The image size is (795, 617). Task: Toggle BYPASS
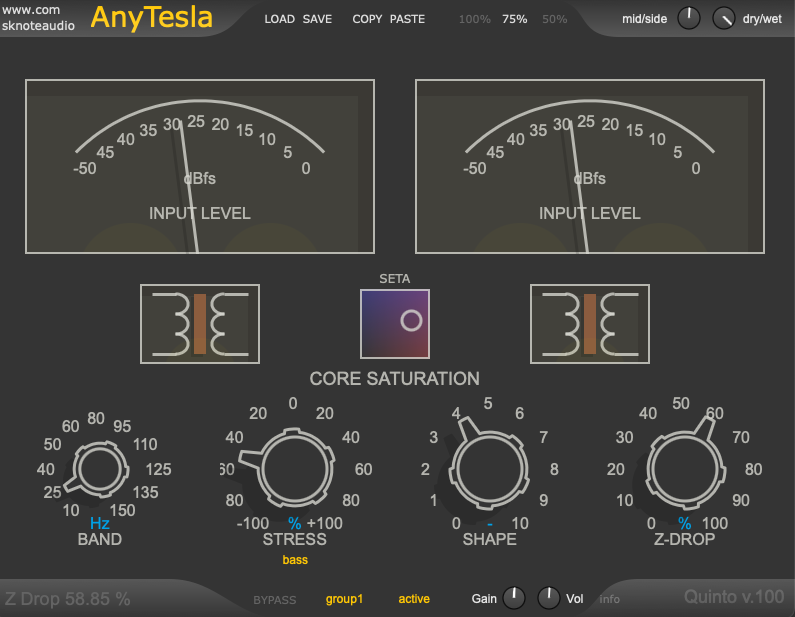click(x=275, y=600)
